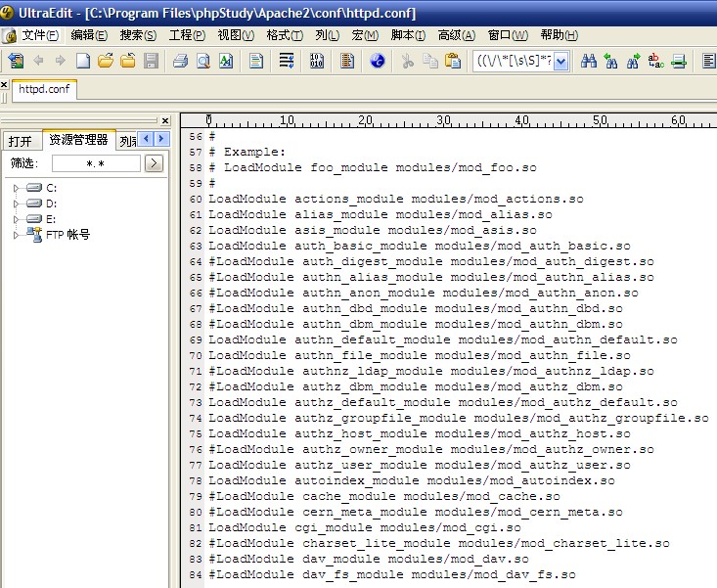
Task: Click the line spacing lines-with-arrow icon
Action: (x=287, y=61)
